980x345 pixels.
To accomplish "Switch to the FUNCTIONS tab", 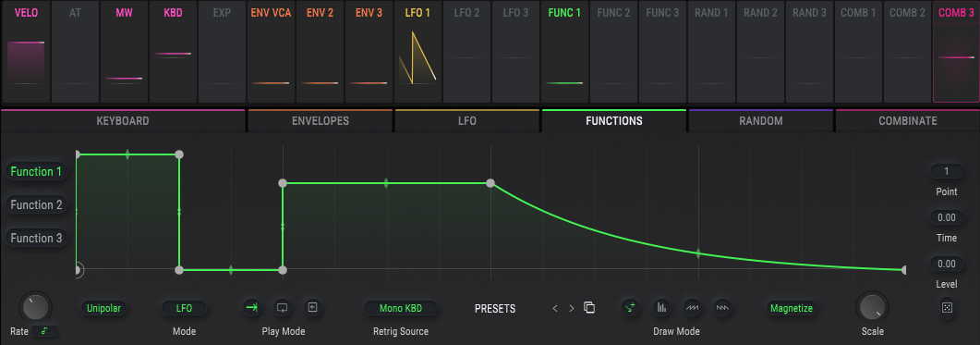I will point(613,121).
